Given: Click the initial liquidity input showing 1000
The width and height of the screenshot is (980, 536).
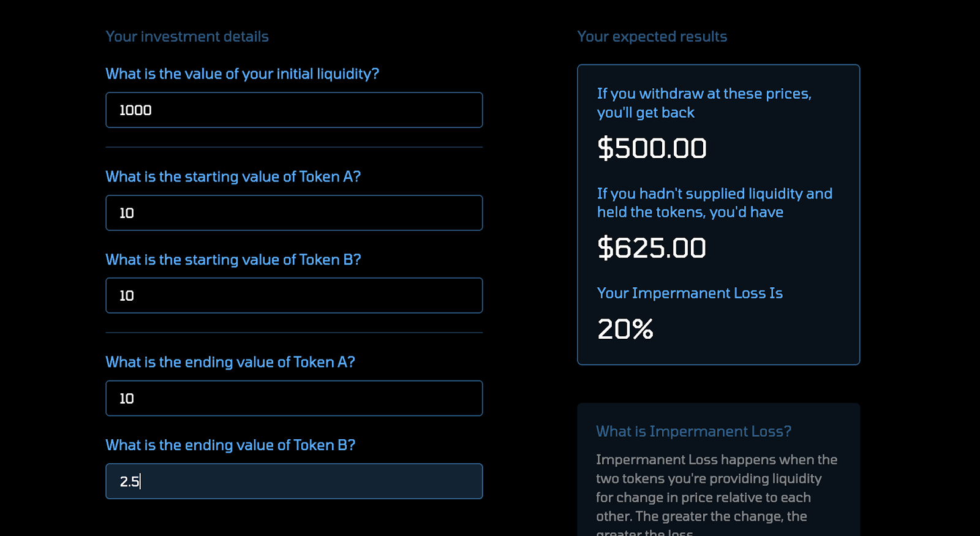Looking at the screenshot, I should click(x=294, y=110).
